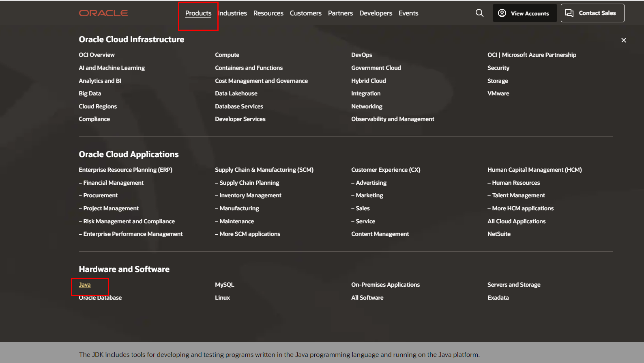Image resolution: width=644 pixels, height=363 pixels.
Task: Open the Integration link
Action: (366, 93)
